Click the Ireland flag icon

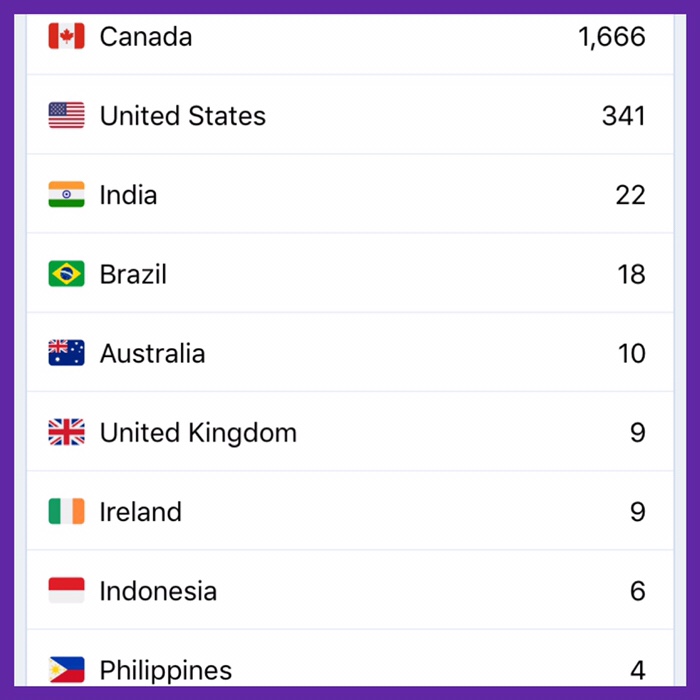click(66, 512)
